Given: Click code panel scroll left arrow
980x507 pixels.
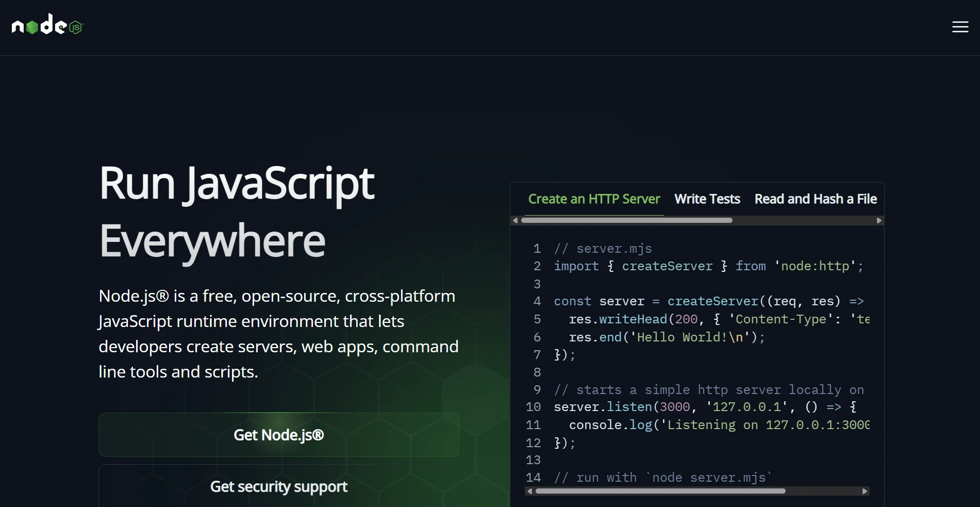Looking at the screenshot, I should click(x=529, y=491).
